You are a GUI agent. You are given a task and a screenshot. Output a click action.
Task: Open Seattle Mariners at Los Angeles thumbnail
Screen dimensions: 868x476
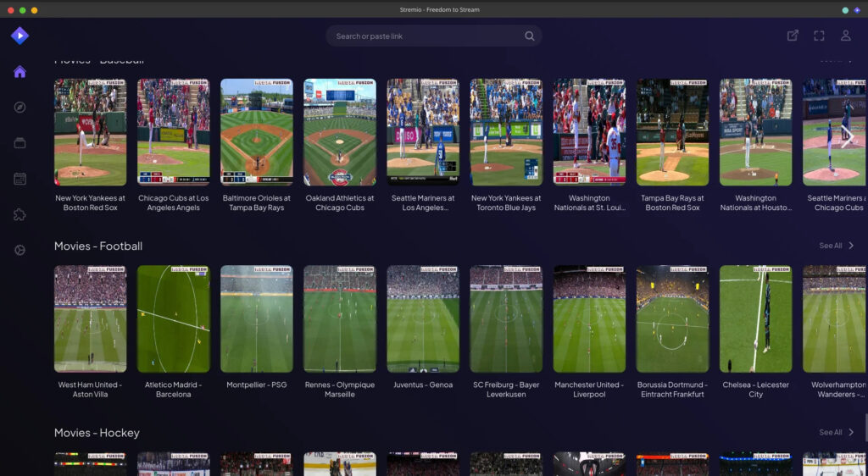pos(423,132)
